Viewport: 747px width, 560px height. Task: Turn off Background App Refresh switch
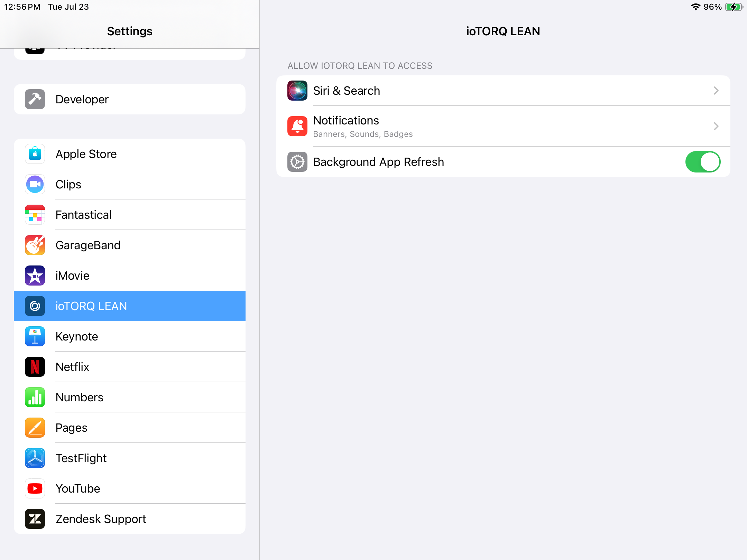pos(703,162)
